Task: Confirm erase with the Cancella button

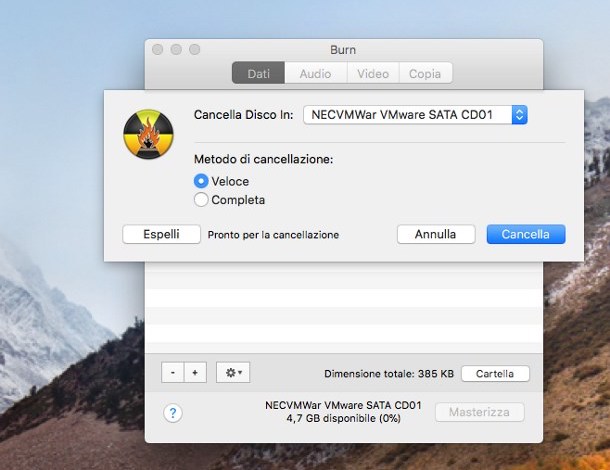Action: (x=526, y=234)
